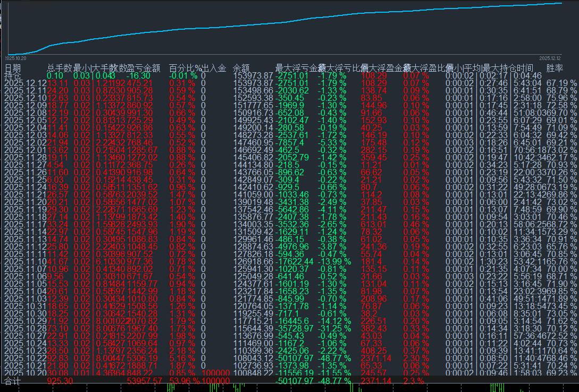
Task: Click balance value 149925.43
Action: click(253, 120)
